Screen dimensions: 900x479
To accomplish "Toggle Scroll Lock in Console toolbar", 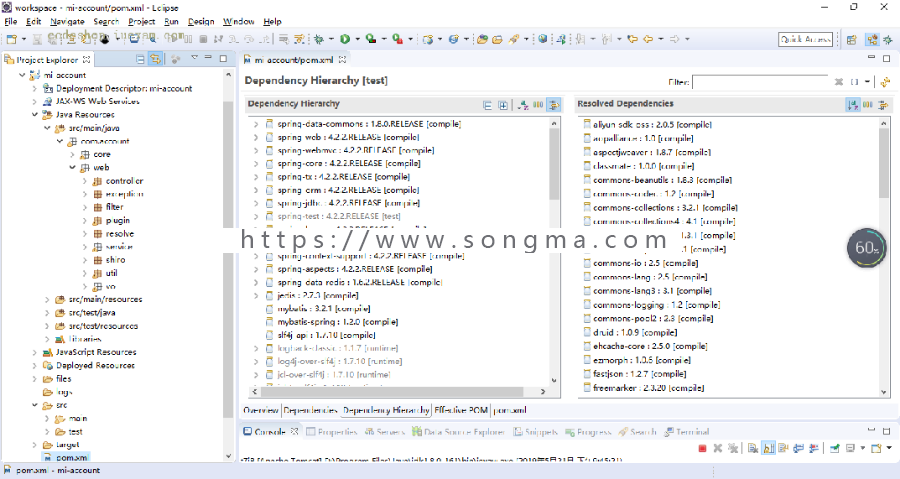I will [x=769, y=449].
